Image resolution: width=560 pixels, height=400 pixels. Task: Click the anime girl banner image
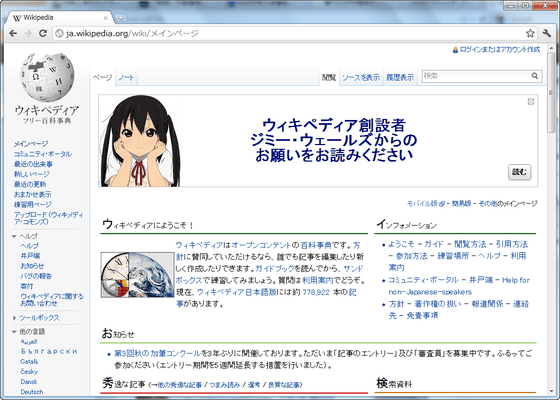click(140, 141)
